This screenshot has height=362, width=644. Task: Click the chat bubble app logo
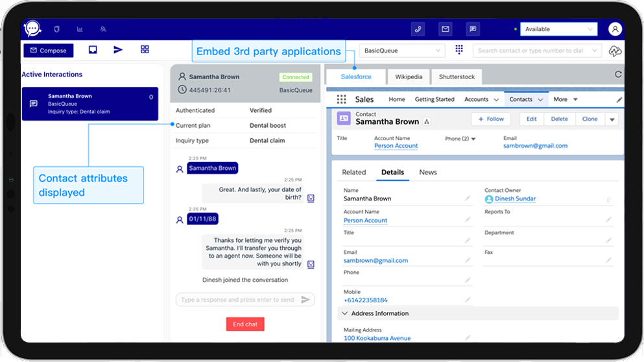[x=32, y=29]
